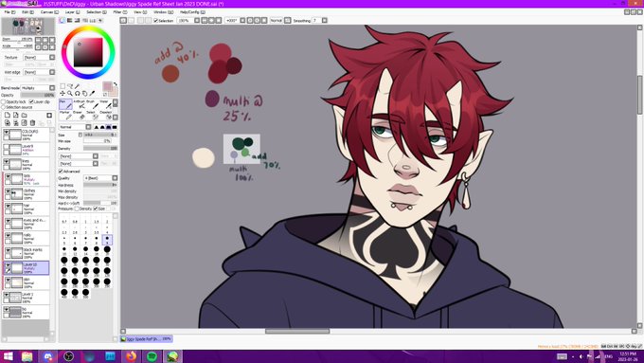Image resolution: width=644 pixels, height=363 pixels.
Task: Toggle the Advanced settings checkbox
Action: coord(61,171)
